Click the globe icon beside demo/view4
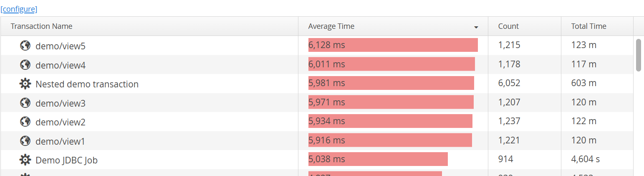Viewport: 644px width, 176px height. pyautogui.click(x=25, y=65)
